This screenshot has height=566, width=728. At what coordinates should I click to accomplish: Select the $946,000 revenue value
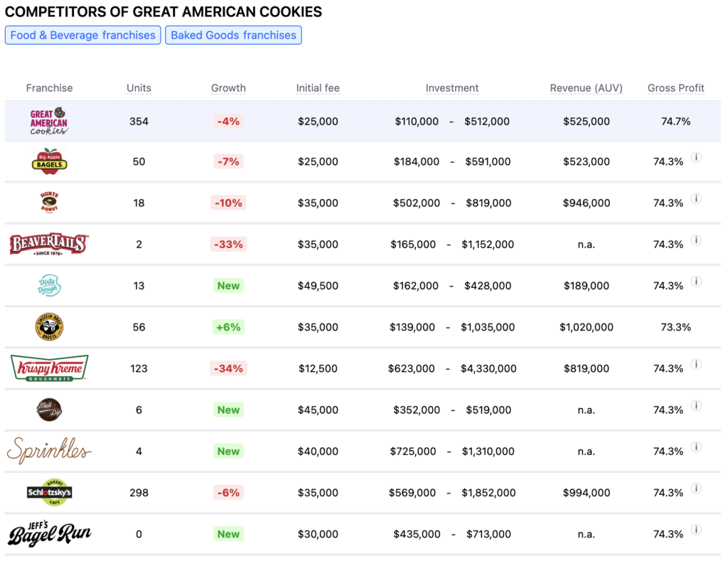coord(587,203)
